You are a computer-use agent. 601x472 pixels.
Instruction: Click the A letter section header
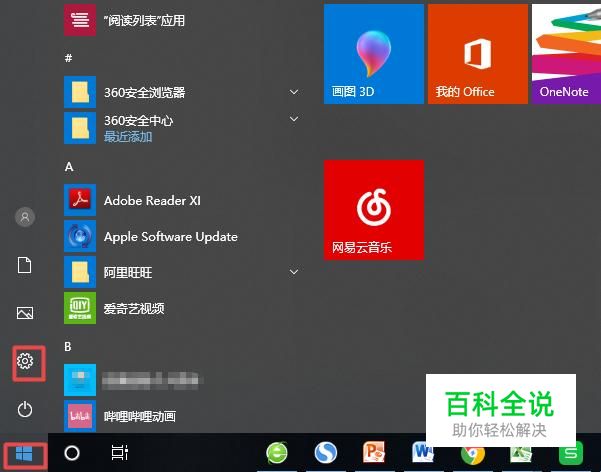[69, 167]
